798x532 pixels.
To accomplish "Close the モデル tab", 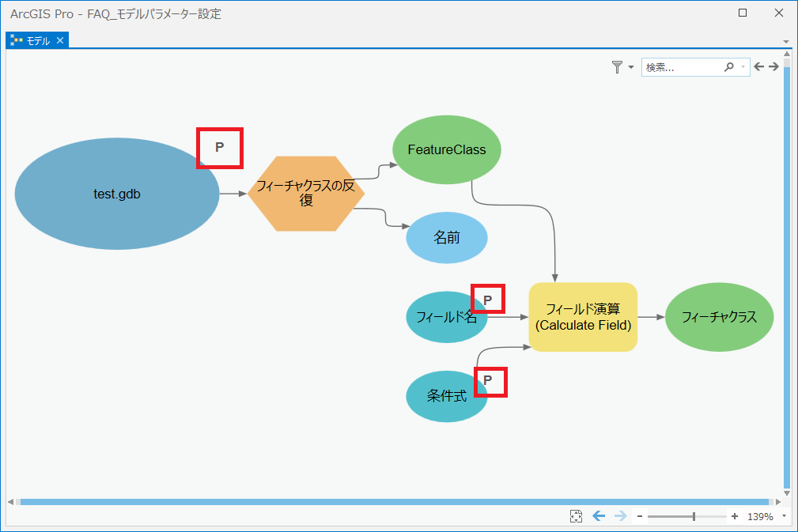I will [60, 40].
